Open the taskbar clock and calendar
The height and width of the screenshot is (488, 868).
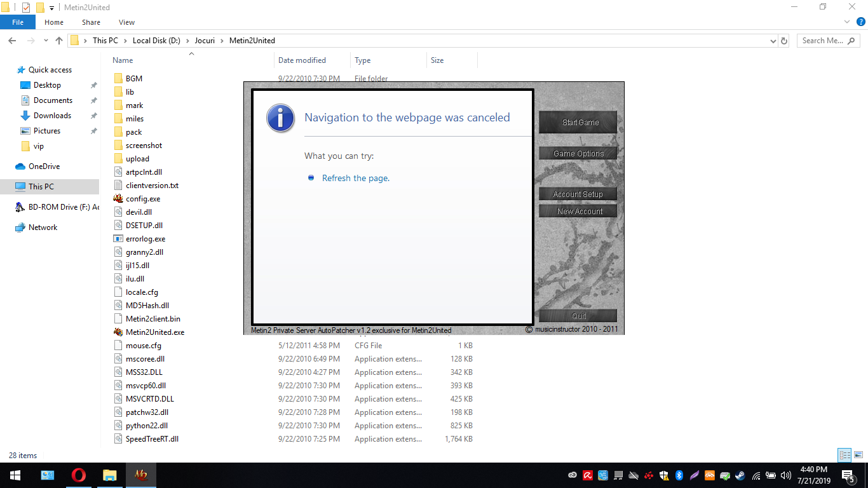(813, 475)
